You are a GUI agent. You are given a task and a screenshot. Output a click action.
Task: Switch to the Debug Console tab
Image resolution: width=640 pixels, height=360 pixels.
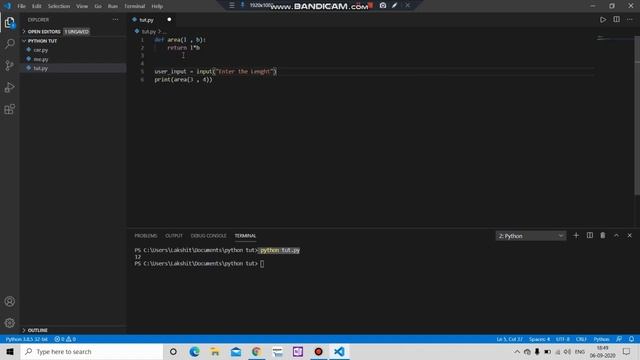tap(209, 236)
